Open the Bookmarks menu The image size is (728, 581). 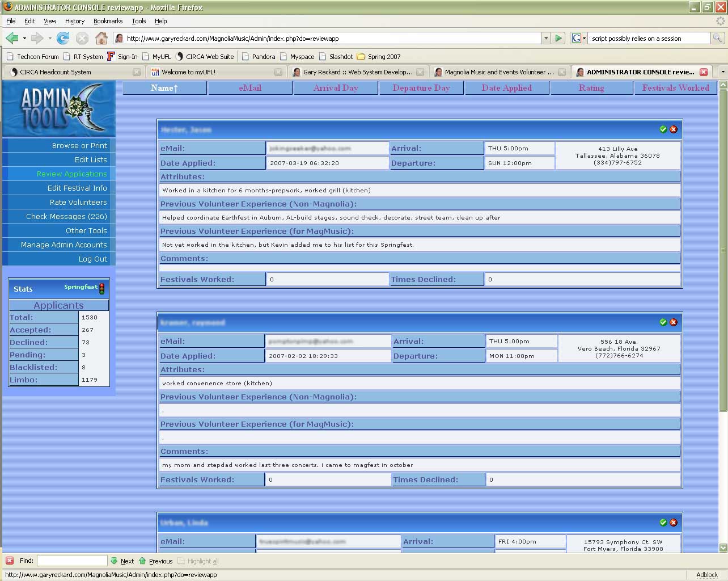108,21
